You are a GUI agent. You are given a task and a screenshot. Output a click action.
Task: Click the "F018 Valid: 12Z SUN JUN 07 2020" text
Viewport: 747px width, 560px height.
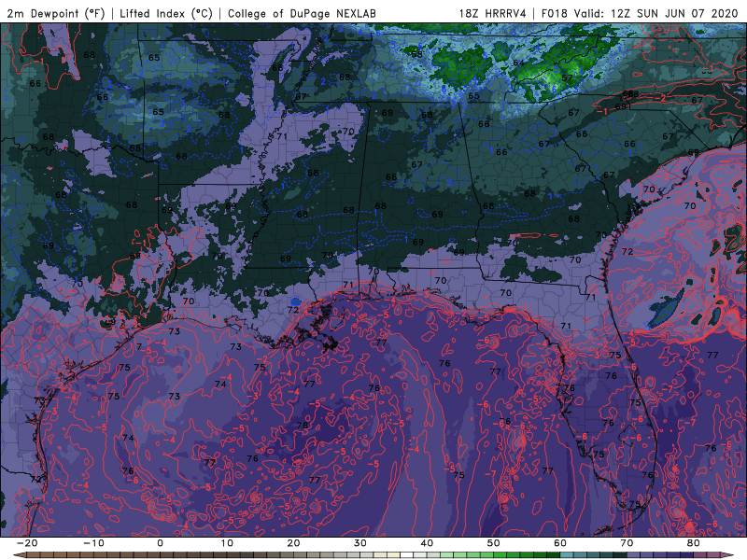640,13
